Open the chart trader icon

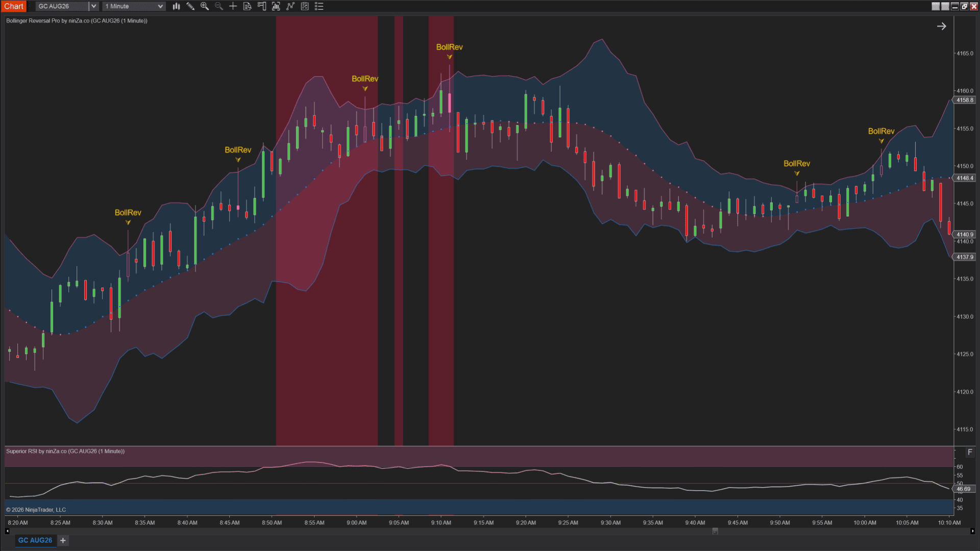click(x=262, y=6)
